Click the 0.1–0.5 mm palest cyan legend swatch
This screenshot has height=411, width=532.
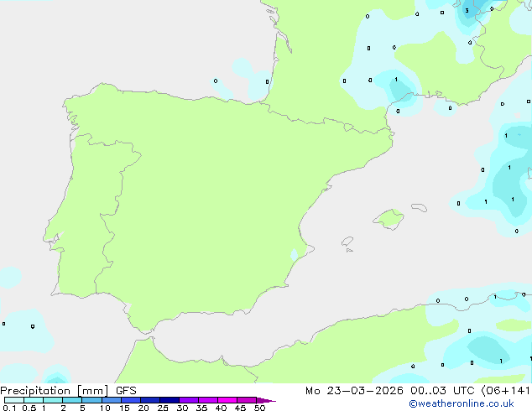[14, 400]
